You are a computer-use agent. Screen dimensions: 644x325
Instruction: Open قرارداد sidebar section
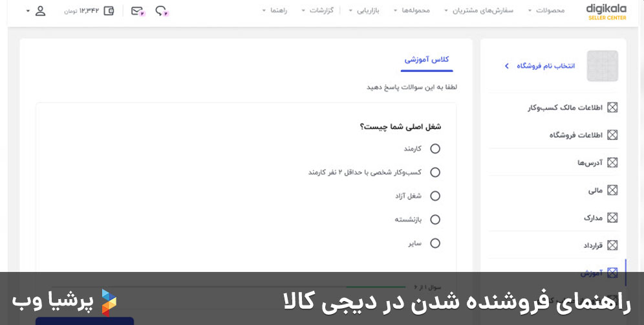(593, 245)
